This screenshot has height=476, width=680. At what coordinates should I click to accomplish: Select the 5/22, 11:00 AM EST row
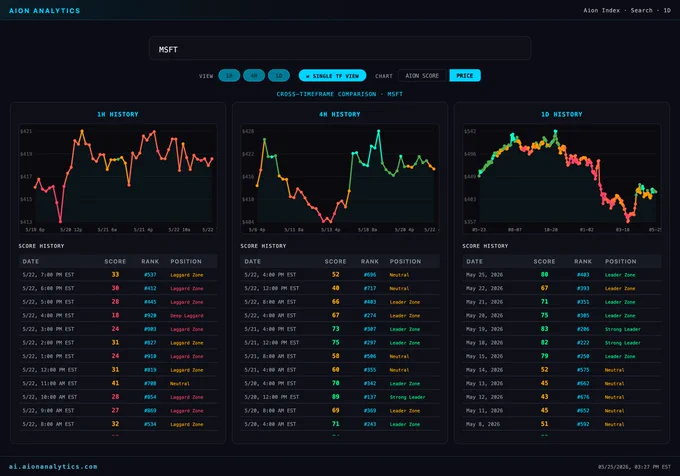pyautogui.click(x=118, y=383)
